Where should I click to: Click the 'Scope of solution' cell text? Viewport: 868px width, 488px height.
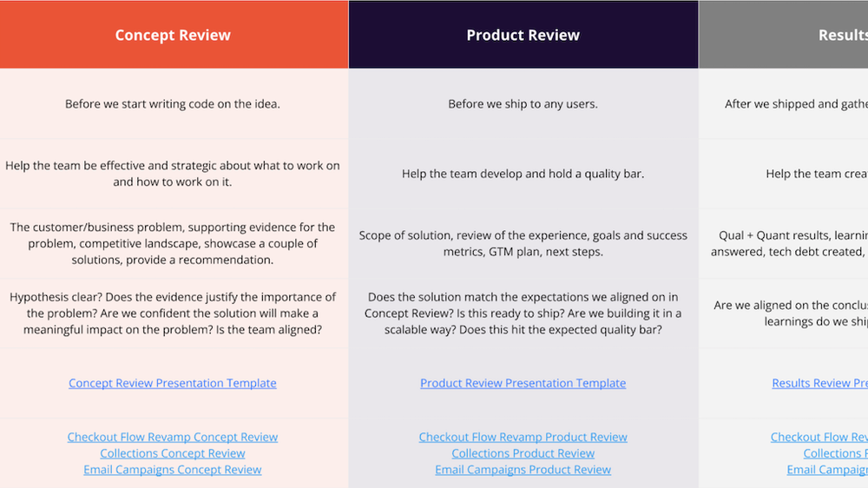pos(523,243)
